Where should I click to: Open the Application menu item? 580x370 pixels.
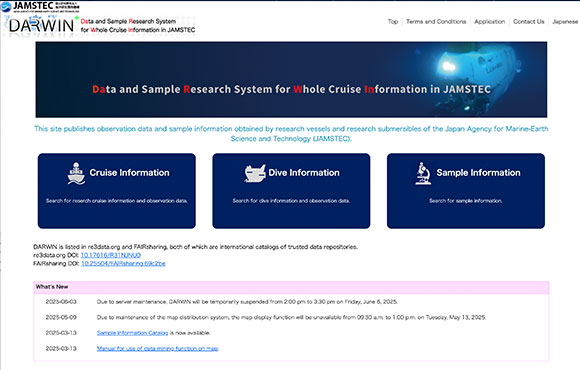click(x=490, y=21)
